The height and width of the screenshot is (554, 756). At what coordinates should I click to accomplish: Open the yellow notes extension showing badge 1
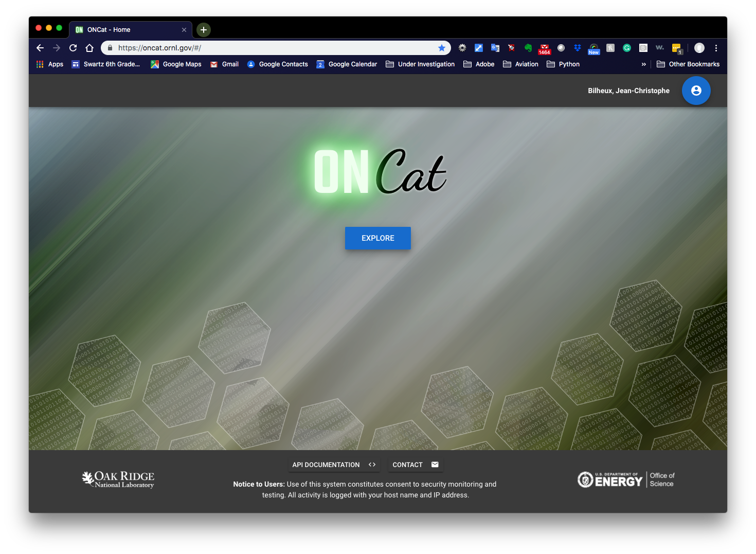coord(676,47)
